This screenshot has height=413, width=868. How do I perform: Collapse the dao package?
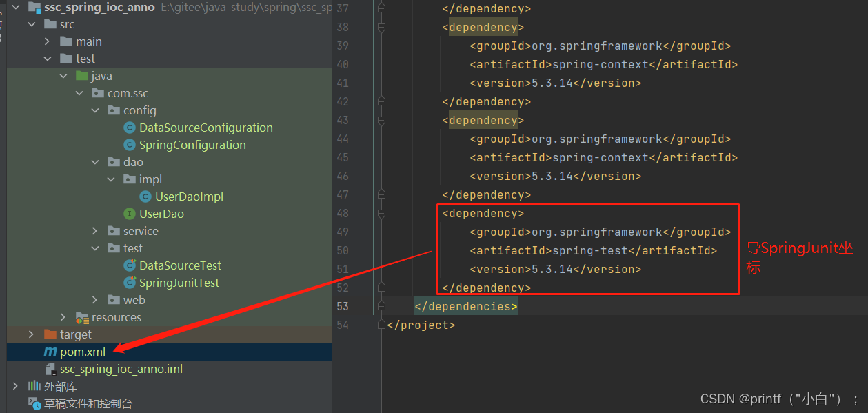pos(96,161)
